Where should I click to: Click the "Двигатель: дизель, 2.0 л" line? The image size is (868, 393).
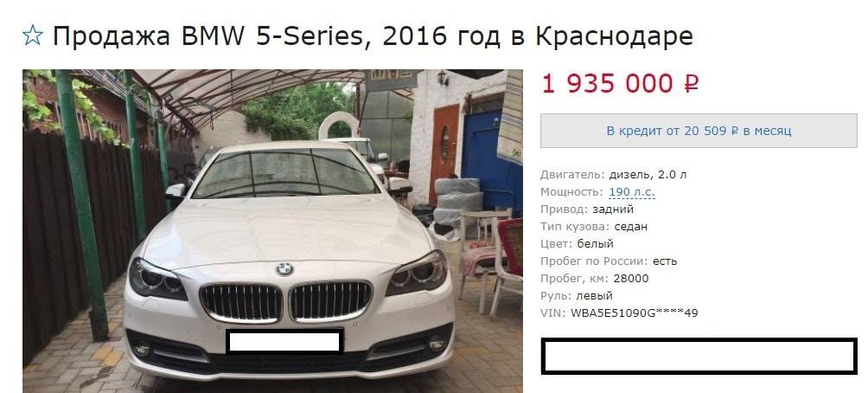[613, 175]
